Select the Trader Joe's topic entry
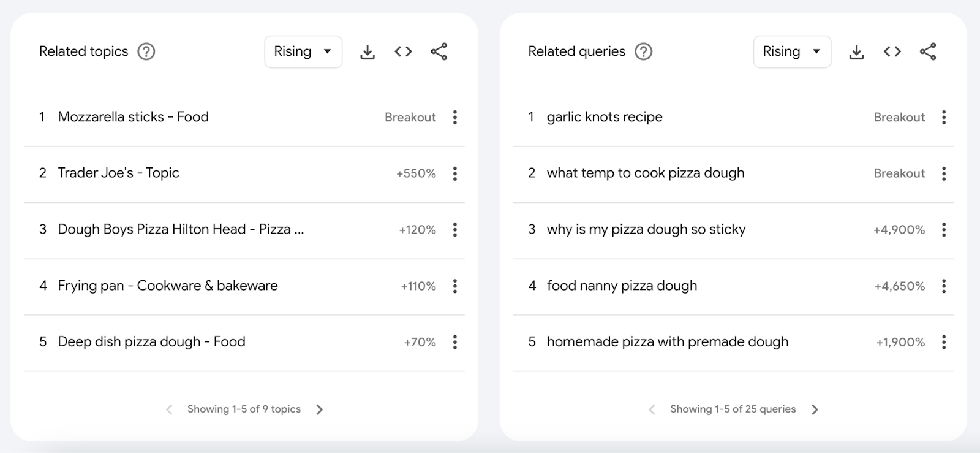 pos(118,173)
